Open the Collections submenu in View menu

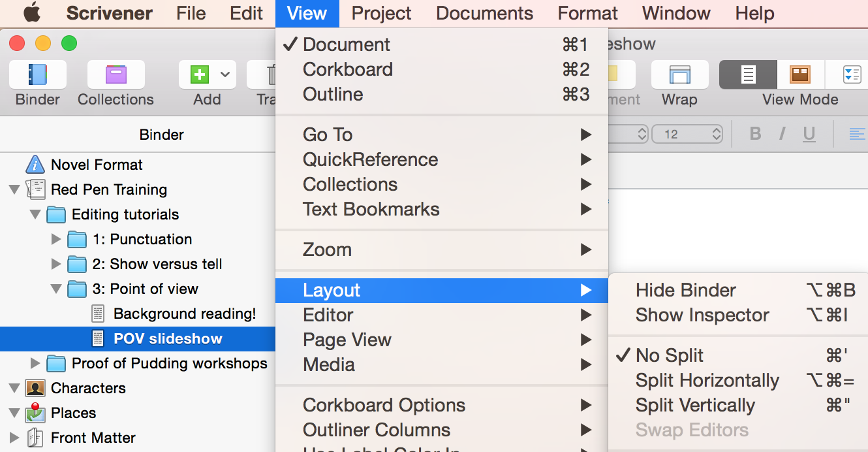(x=442, y=184)
